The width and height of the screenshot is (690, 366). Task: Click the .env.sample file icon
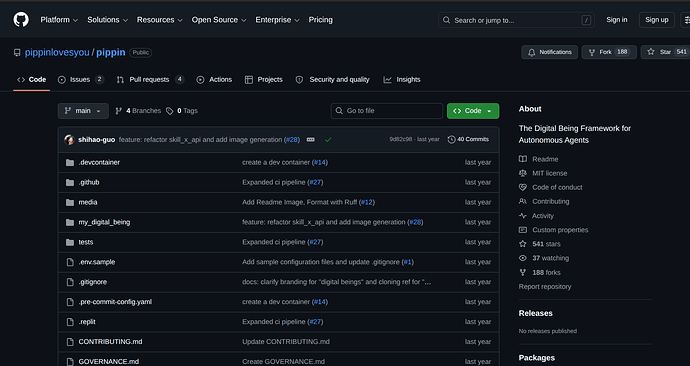pyautogui.click(x=70, y=262)
